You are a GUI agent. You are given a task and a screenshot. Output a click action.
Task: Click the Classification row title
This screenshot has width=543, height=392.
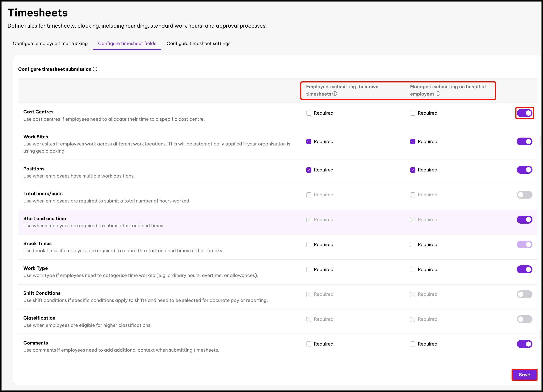[x=39, y=318]
